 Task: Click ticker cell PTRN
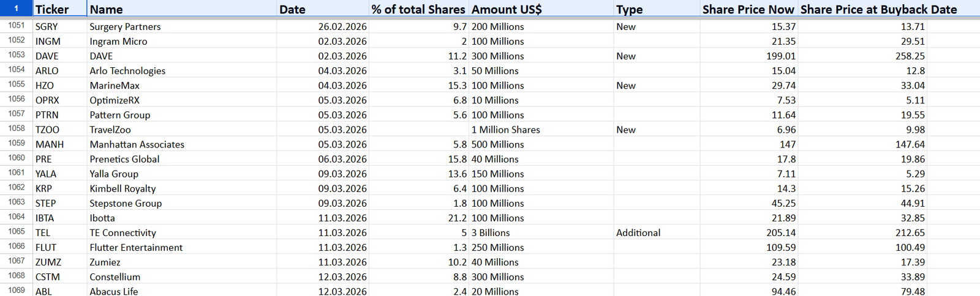(60, 114)
